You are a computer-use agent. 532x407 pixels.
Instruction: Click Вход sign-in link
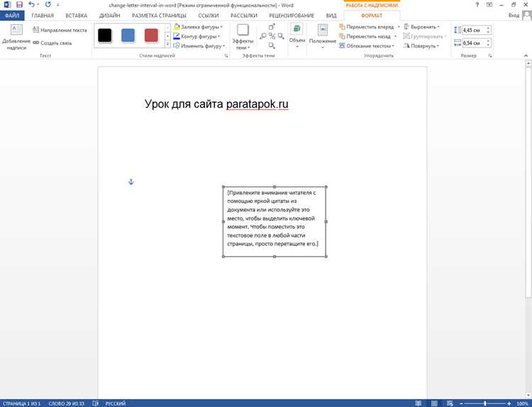tap(514, 16)
